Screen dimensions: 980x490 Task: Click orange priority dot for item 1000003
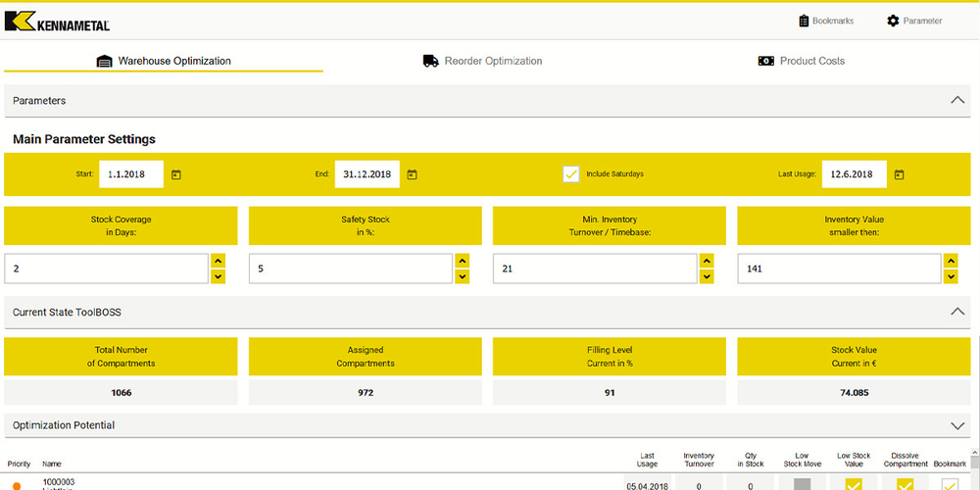click(x=17, y=486)
